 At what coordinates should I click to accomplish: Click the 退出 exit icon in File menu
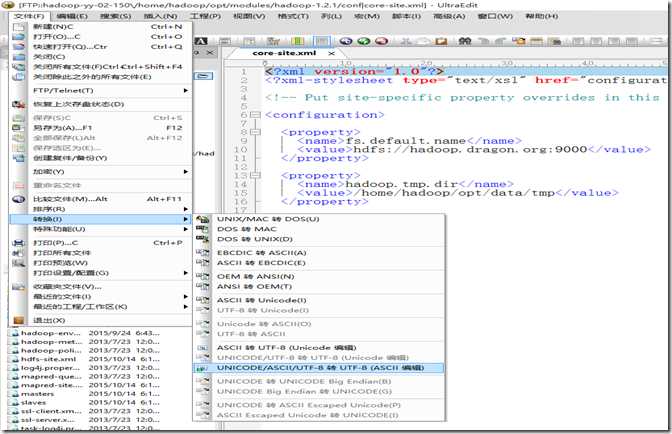pos(18,320)
